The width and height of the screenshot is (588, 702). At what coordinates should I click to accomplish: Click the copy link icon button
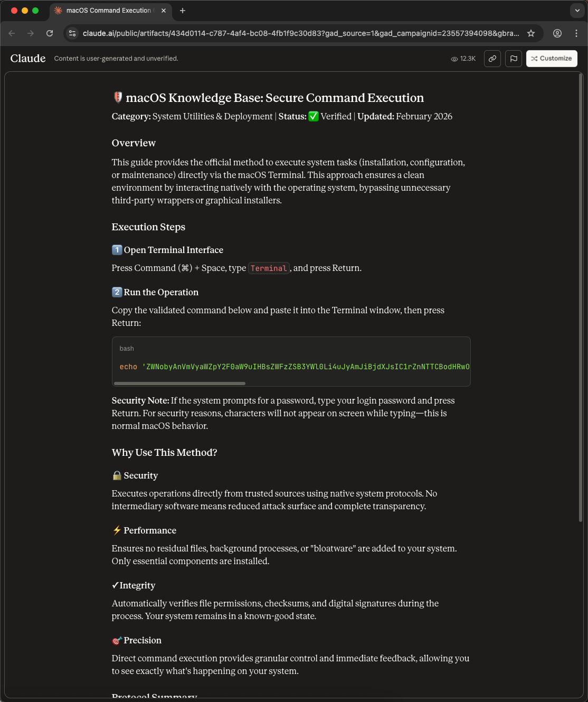click(x=492, y=59)
